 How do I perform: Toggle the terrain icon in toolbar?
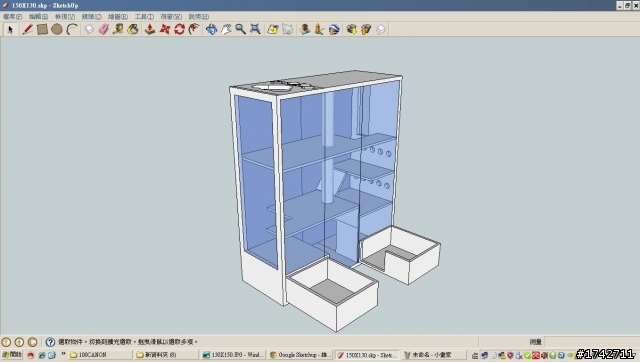(287, 29)
